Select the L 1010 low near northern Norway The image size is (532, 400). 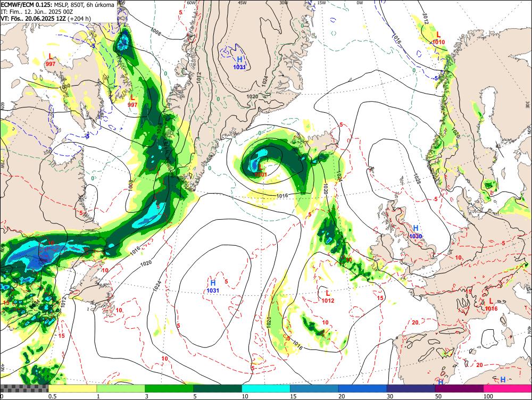pos(438,38)
